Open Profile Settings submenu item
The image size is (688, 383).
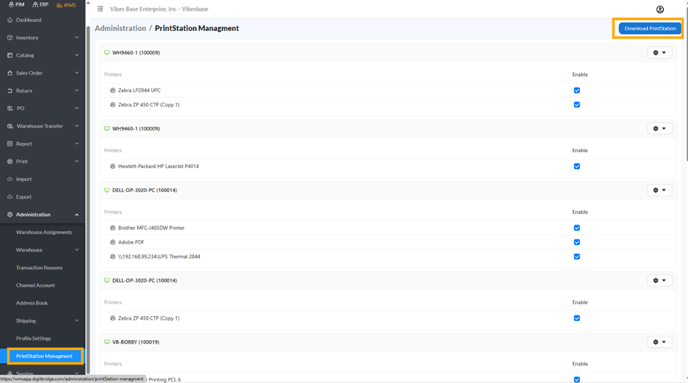click(33, 338)
